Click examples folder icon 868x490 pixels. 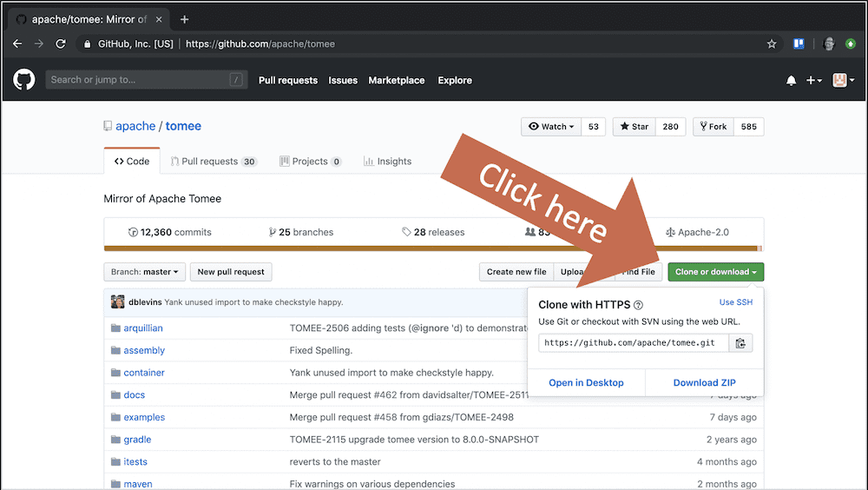point(115,417)
